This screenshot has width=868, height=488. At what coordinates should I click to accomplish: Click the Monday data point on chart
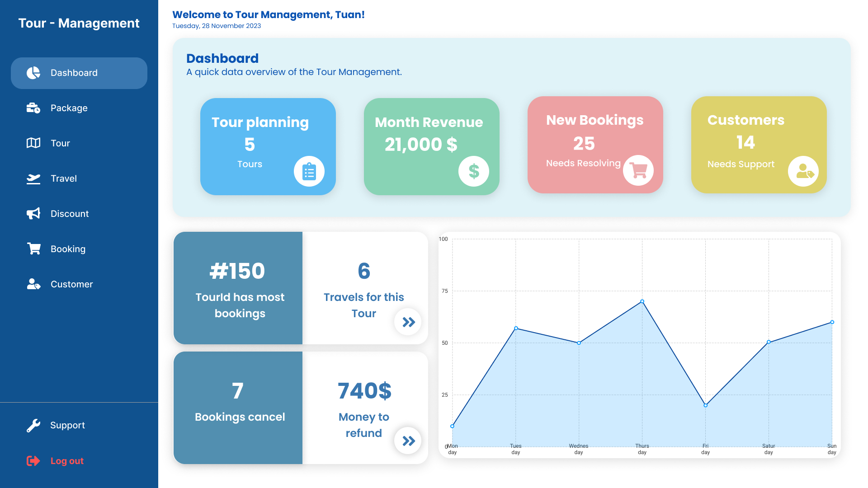coord(452,426)
